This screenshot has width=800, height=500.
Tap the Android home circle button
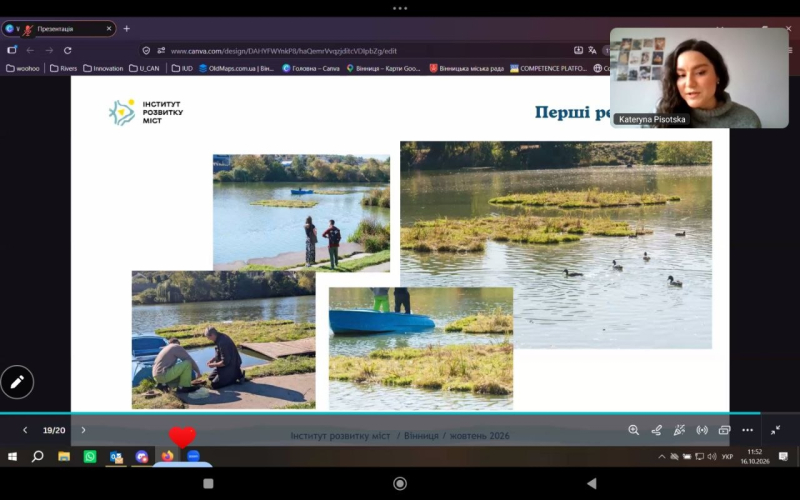point(400,483)
